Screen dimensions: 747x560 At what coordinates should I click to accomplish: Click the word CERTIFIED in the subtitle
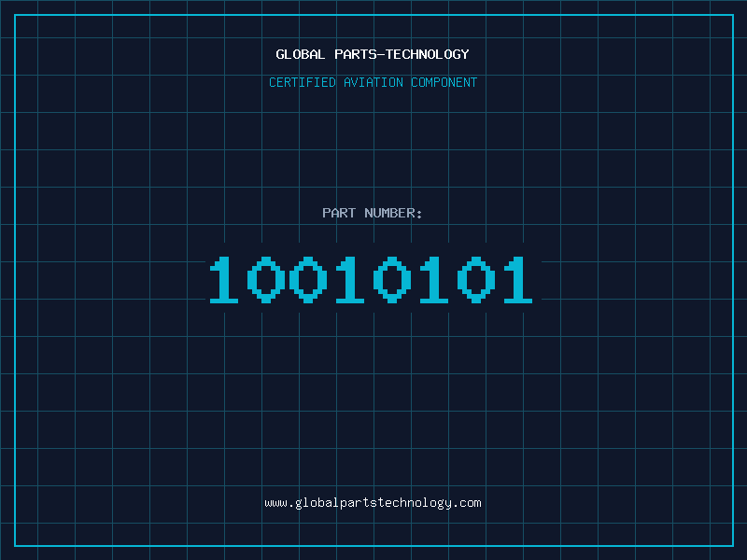[303, 82]
